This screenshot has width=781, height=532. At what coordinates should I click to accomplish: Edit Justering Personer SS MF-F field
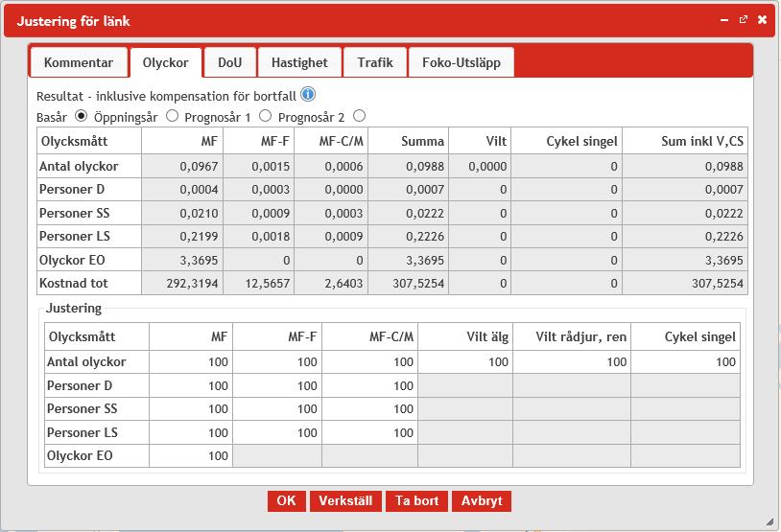click(x=277, y=408)
